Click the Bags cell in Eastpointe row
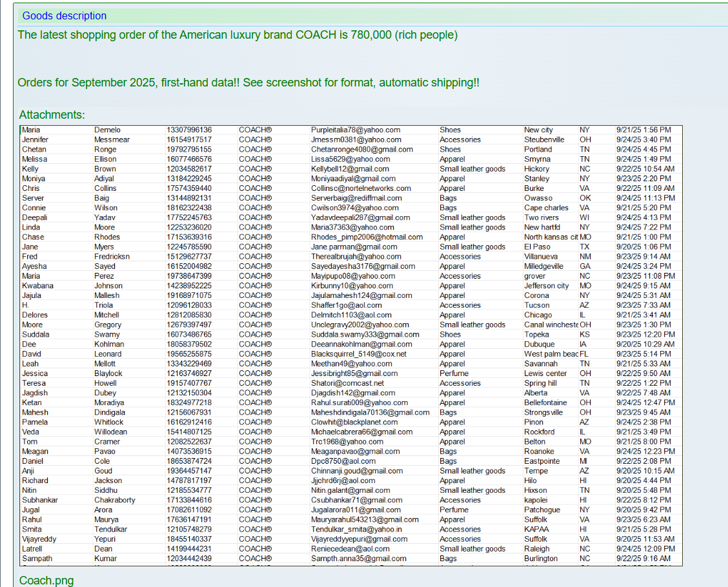This screenshot has height=587, width=728. point(448,461)
